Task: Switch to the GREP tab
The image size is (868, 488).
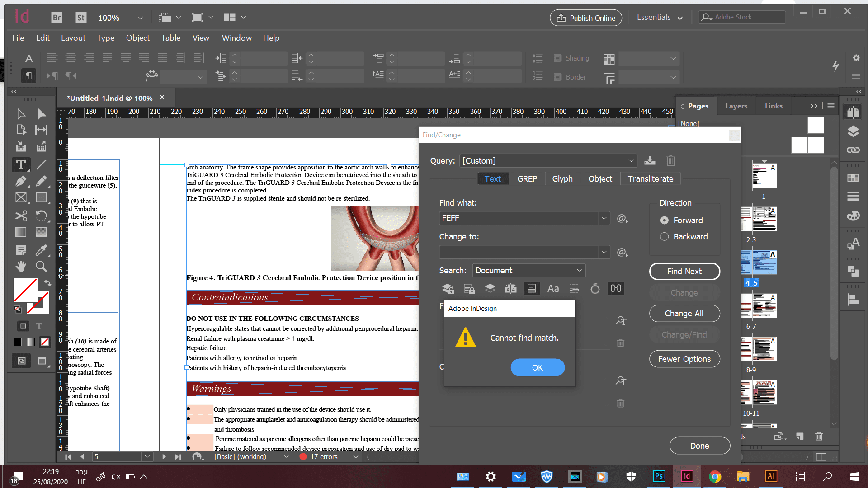Action: (527, 178)
